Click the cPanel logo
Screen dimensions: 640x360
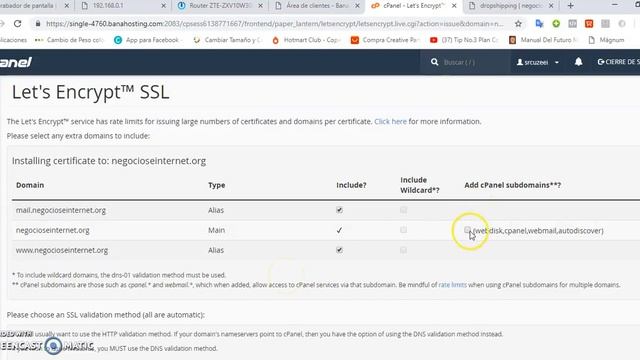click(x=16, y=62)
